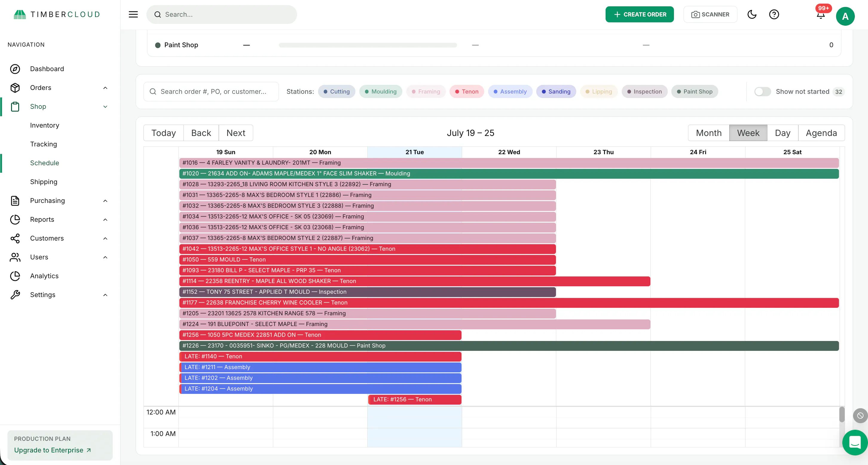This screenshot has height=465, width=868.
Task: Switch calendar to Month view
Action: click(x=709, y=133)
